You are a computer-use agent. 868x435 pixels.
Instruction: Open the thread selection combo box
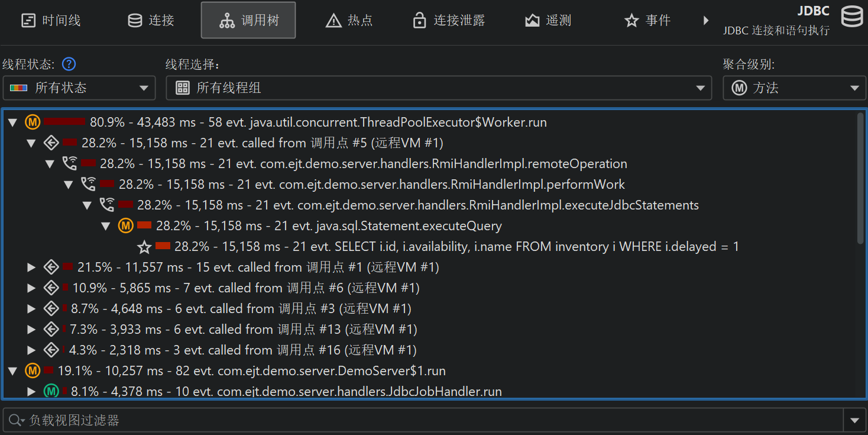coord(438,88)
